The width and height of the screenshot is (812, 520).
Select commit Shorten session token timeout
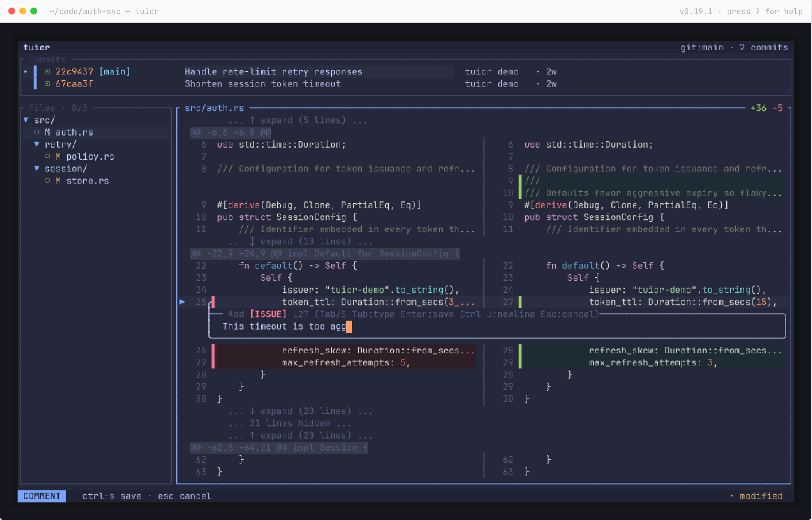pos(263,84)
